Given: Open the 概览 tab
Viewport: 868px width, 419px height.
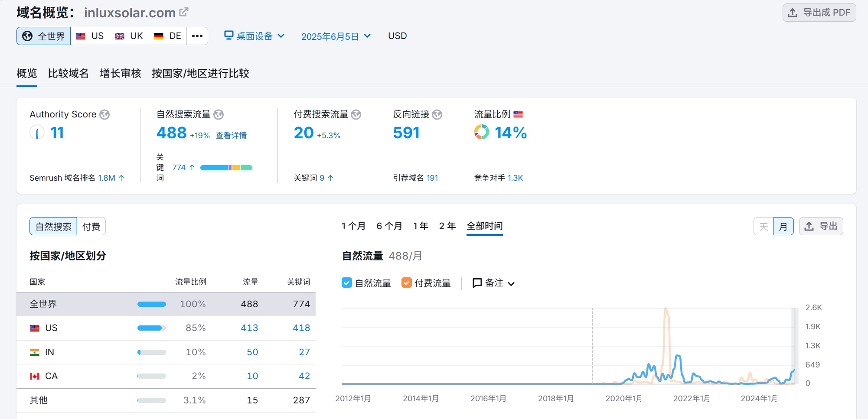Looking at the screenshot, I should 27,73.
